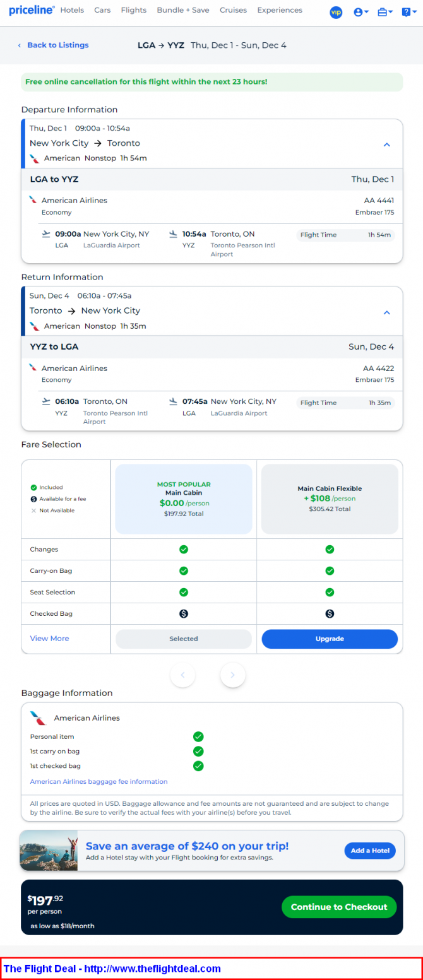Viewport: 423px width, 980px height.
Task: Click the hotel promo banner photo
Action: [49, 851]
